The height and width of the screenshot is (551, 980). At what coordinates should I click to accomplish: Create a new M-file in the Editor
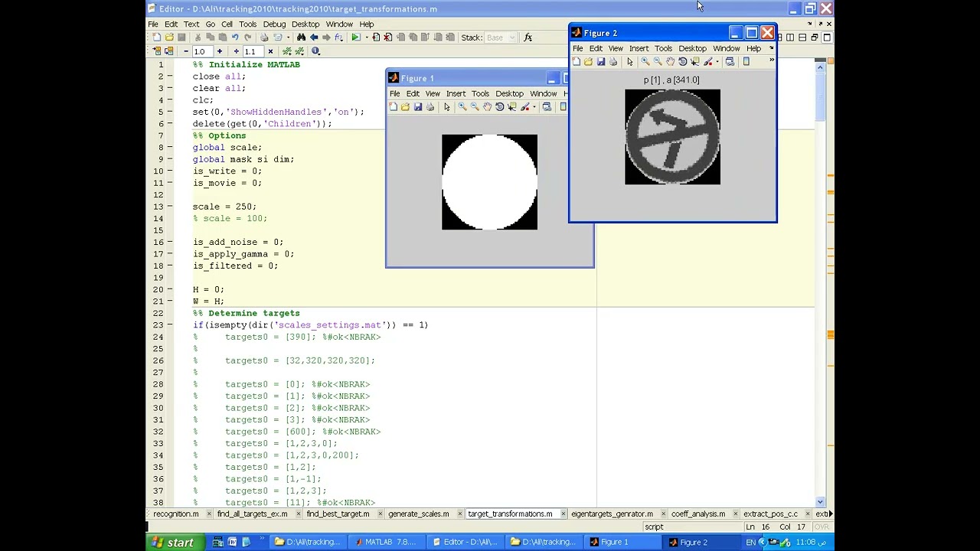(x=157, y=37)
